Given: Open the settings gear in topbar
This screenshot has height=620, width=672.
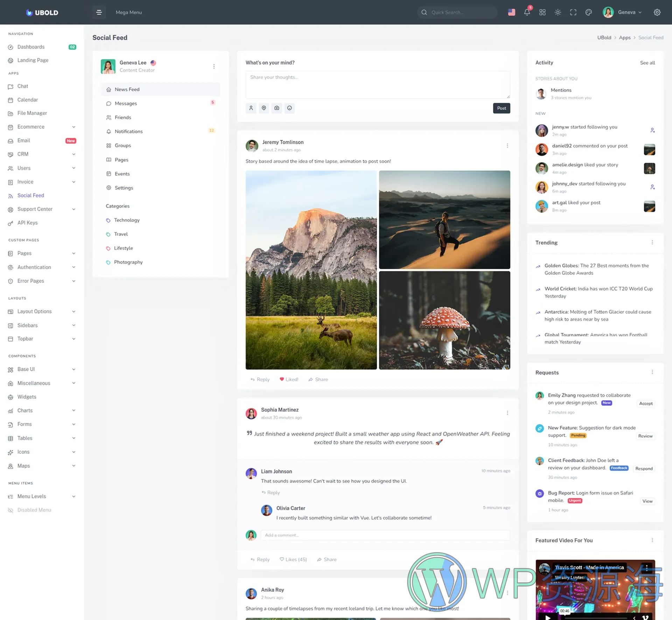Looking at the screenshot, I should point(657,12).
